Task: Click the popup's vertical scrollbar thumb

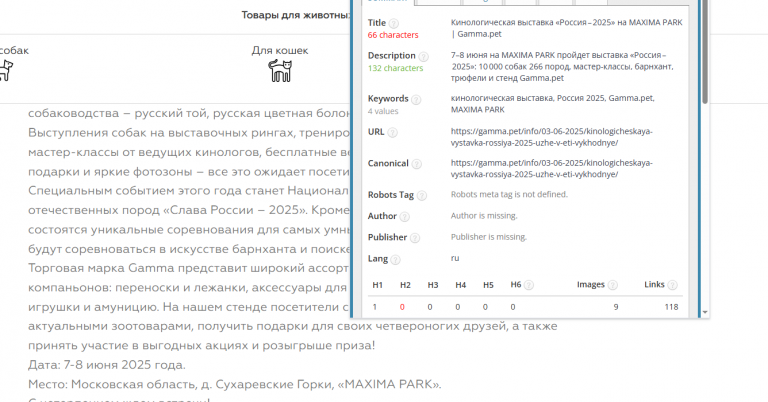Action: click(x=705, y=51)
